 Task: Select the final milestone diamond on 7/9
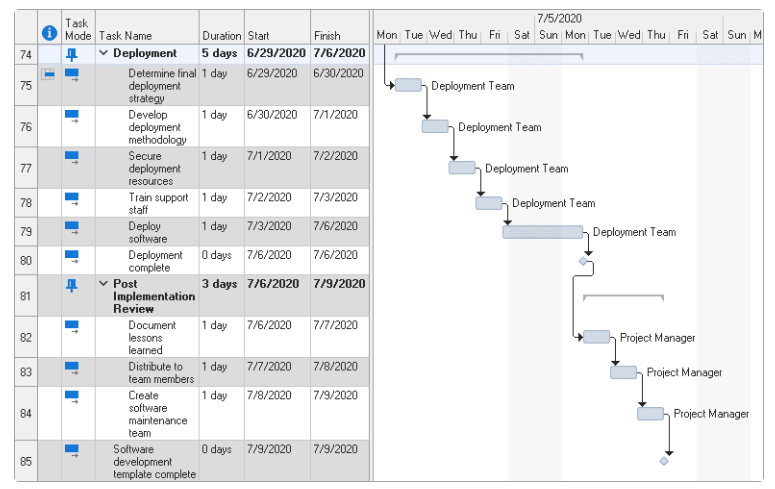point(664,461)
